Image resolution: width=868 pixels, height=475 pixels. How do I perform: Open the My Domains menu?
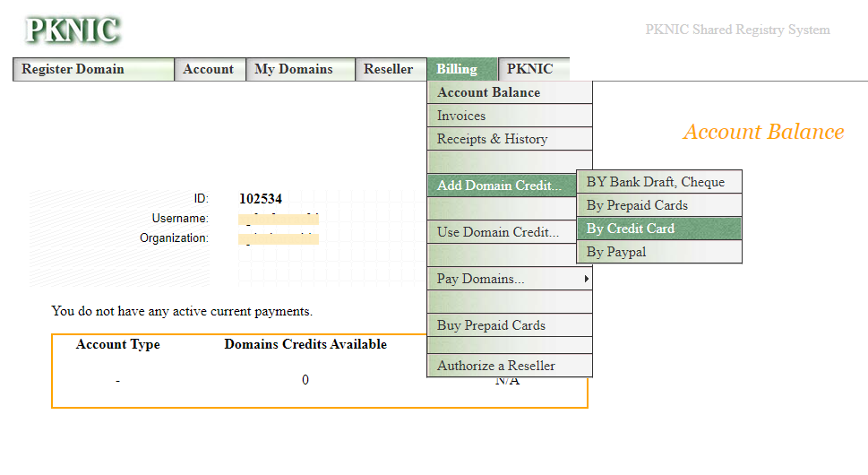[300, 69]
